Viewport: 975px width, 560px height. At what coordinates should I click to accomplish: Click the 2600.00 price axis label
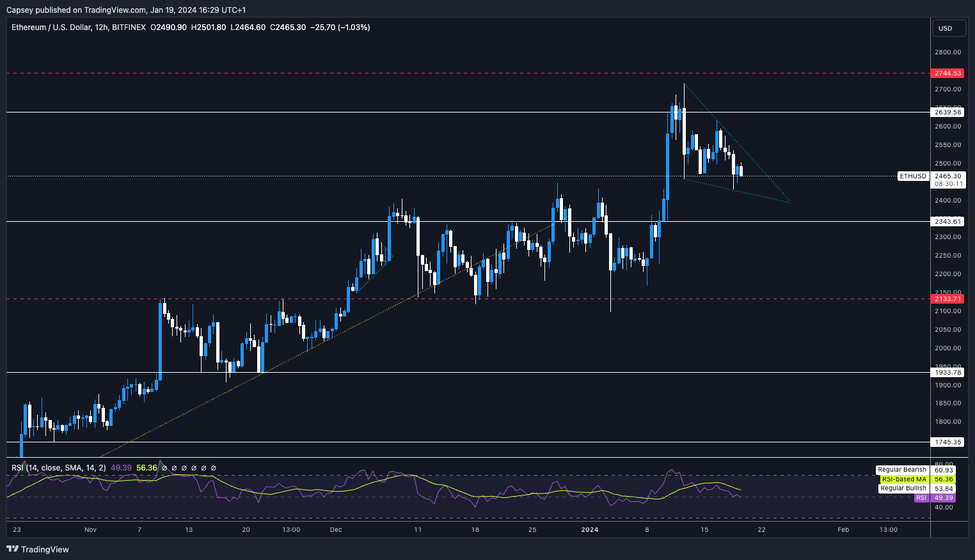tap(947, 126)
